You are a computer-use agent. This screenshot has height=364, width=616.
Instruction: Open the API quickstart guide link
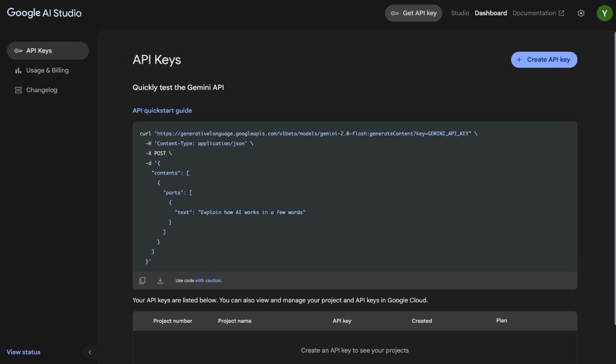tap(162, 110)
